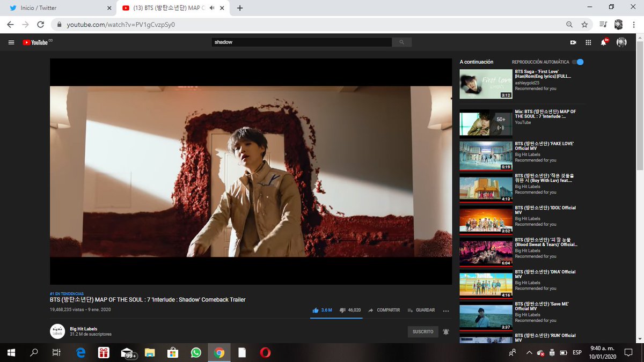Open the Chrome profile avatar
Viewport: 644px width, 362px height.
click(619, 25)
